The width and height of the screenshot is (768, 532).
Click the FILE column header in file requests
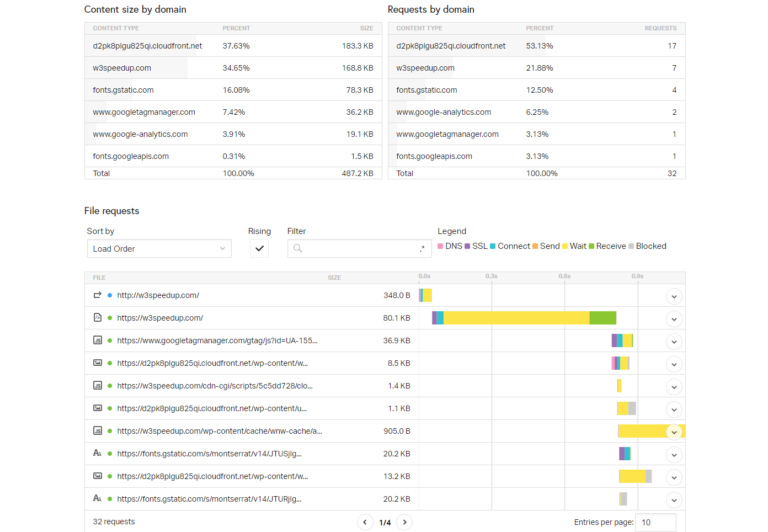pos(99,278)
